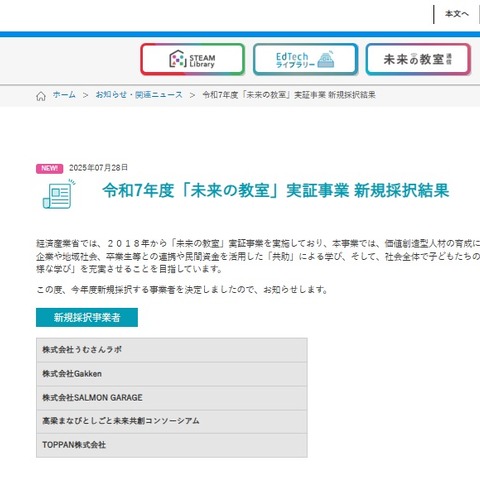Screen dimensions: 480x480
Task: Select the TOPPAN株式会社 row
Action: [x=172, y=445]
